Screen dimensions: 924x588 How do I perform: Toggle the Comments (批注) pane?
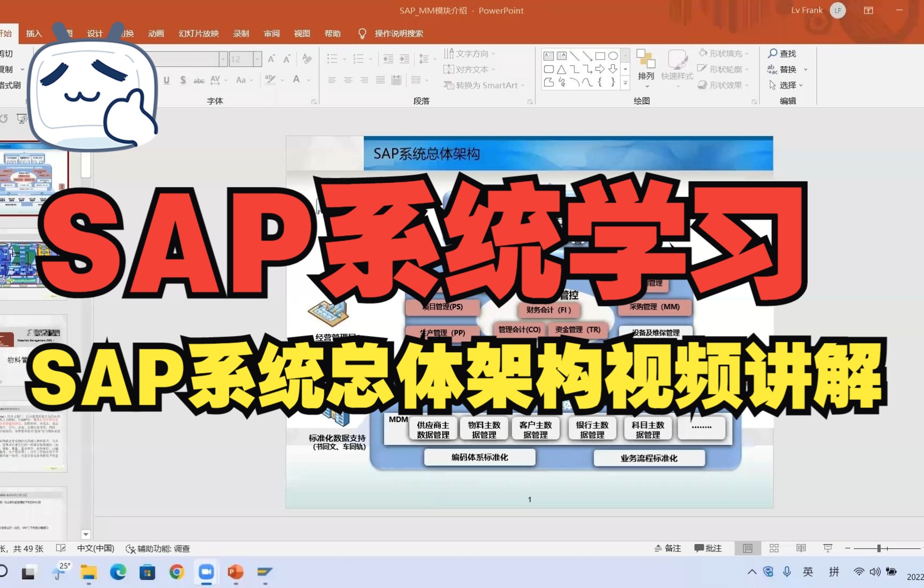[708, 548]
